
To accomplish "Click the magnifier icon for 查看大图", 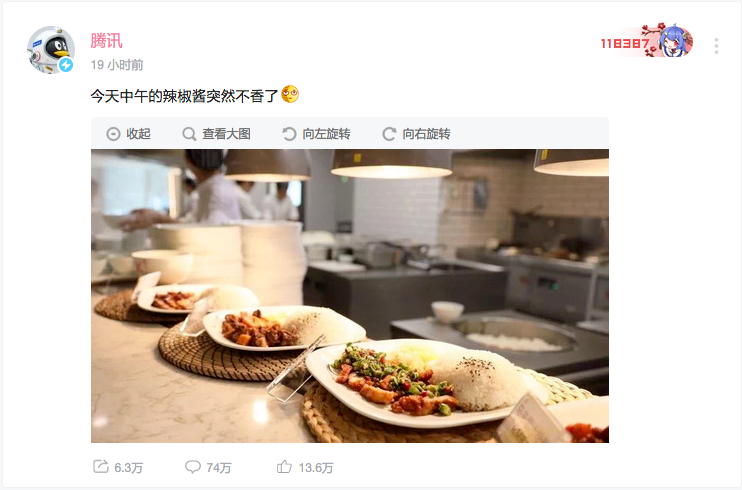I will tap(189, 134).
